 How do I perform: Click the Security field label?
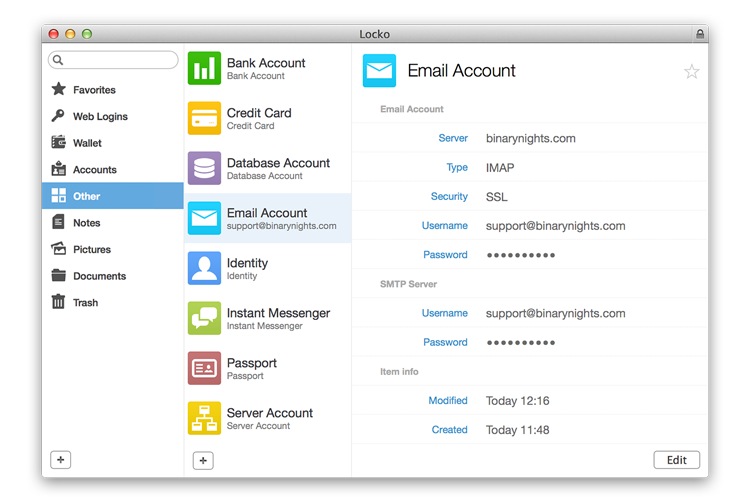pos(449,197)
